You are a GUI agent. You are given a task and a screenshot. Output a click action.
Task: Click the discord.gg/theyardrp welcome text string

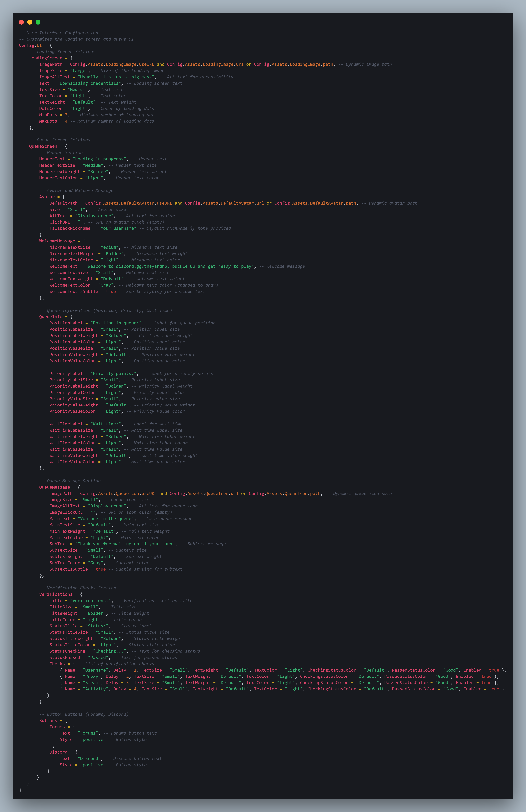tap(170, 267)
